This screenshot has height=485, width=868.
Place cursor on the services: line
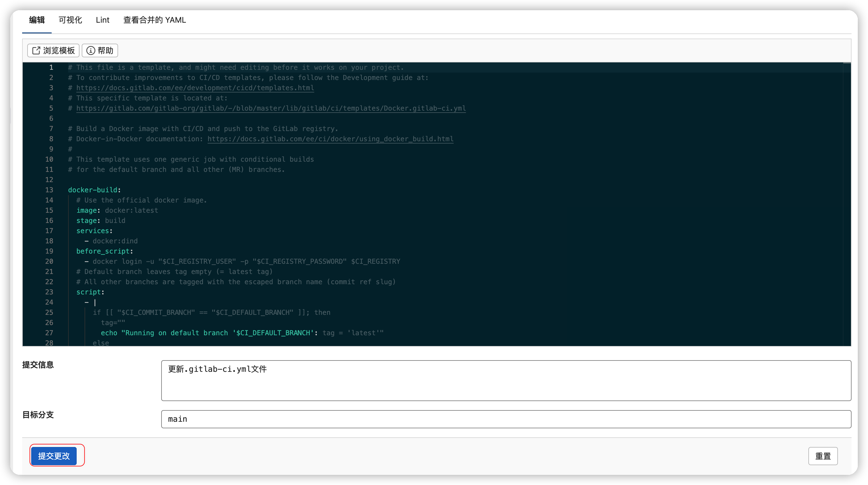pyautogui.click(x=94, y=231)
